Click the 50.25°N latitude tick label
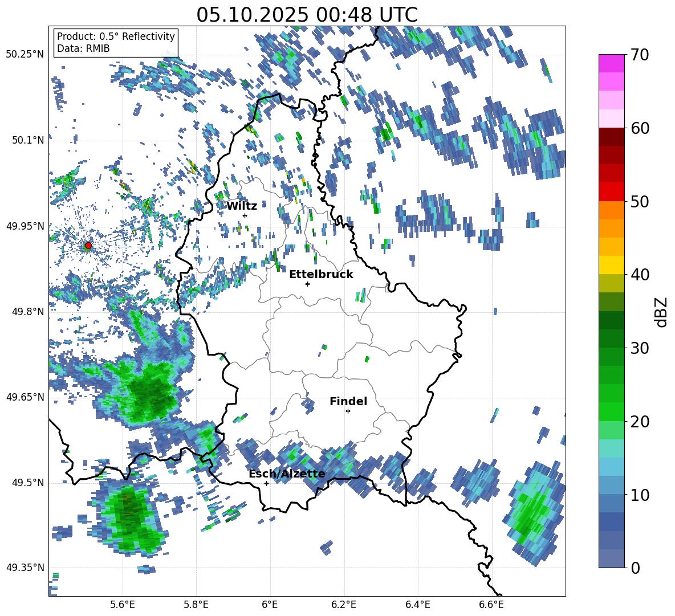Screen dimensions: 675x616 (25, 55)
